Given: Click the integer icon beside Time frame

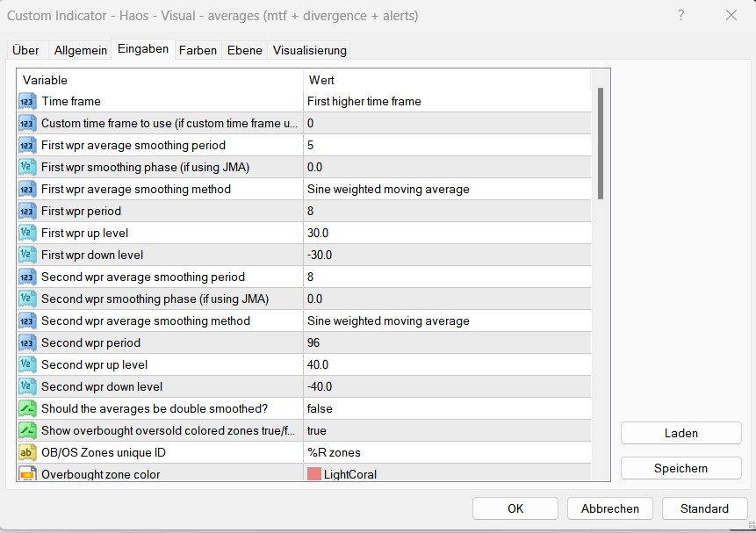Looking at the screenshot, I should (x=26, y=102).
